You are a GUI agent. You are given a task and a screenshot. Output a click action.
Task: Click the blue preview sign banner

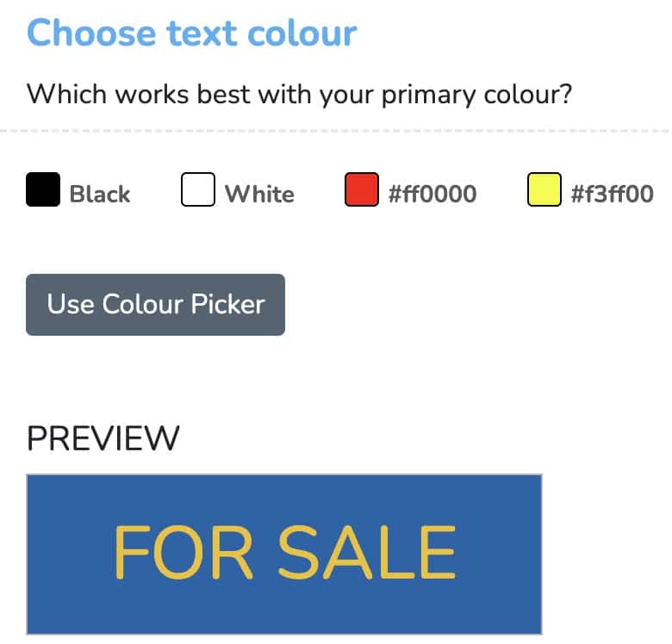click(284, 554)
